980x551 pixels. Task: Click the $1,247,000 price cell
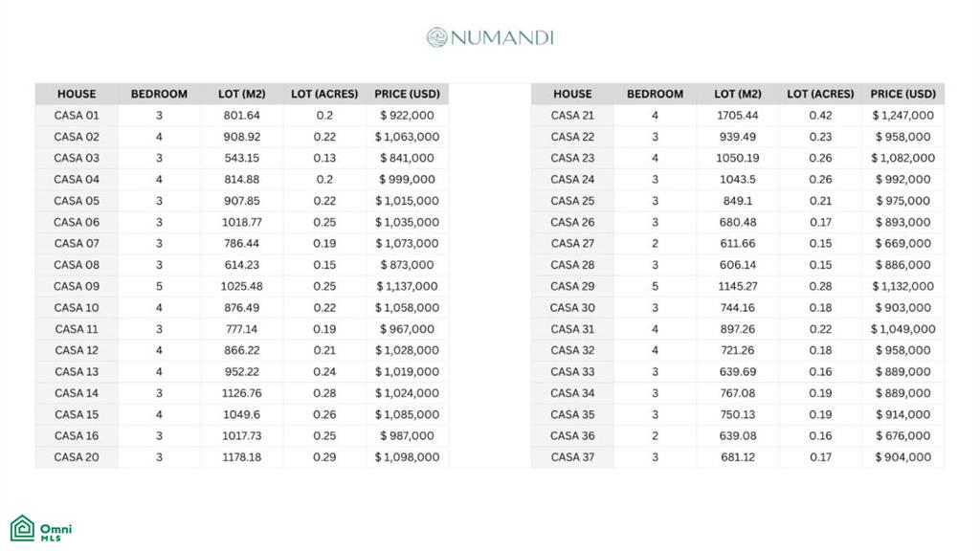[902, 115]
